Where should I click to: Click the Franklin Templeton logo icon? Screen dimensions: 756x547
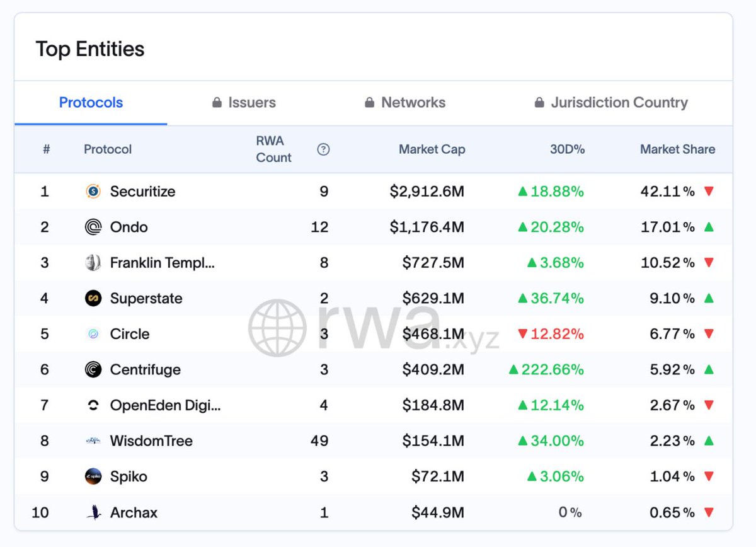(x=93, y=263)
